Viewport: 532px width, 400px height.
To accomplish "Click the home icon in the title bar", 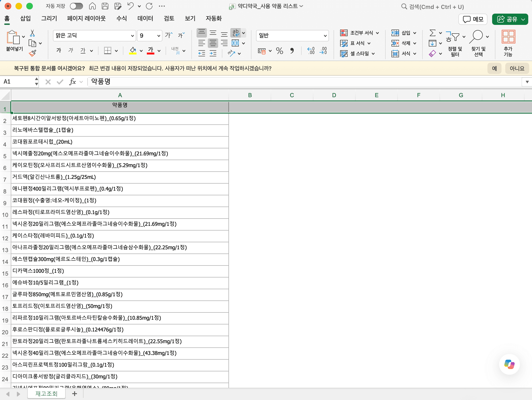I will [x=92, y=6].
